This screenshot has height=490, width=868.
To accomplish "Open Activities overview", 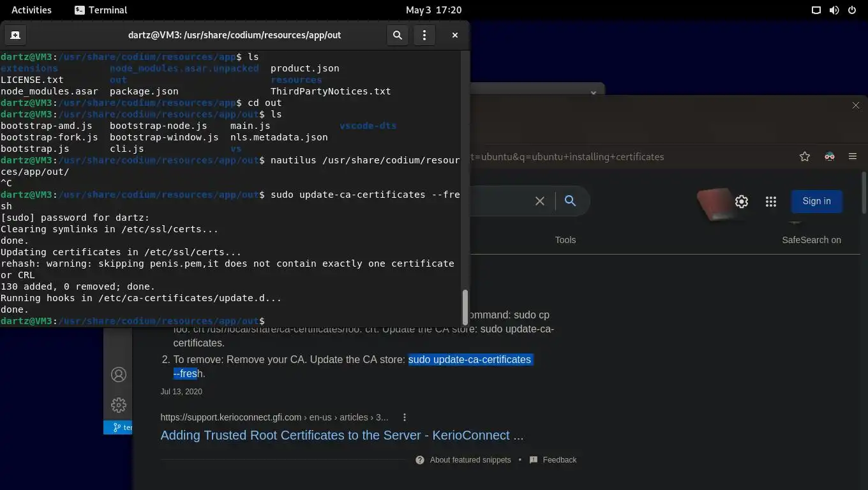I will 31,10.
